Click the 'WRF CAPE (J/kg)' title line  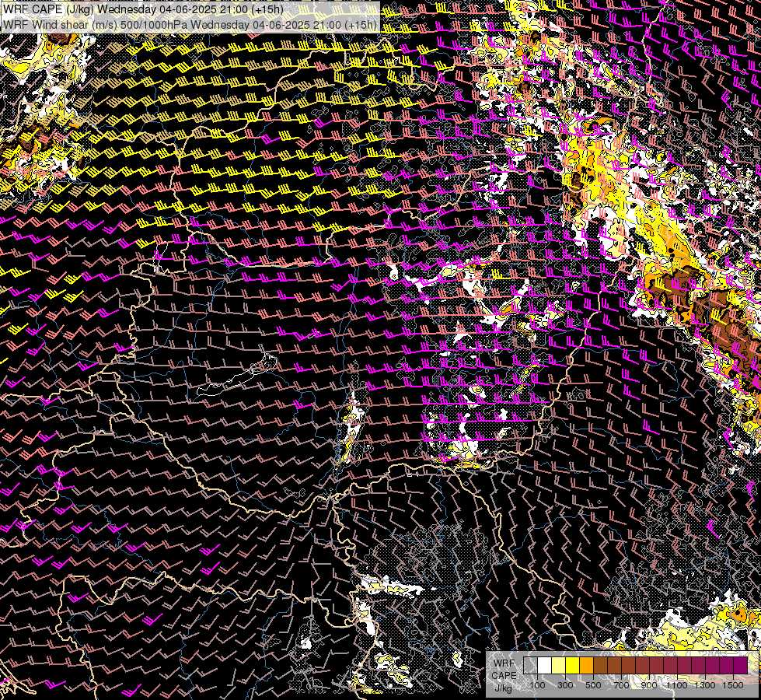[x=143, y=9]
